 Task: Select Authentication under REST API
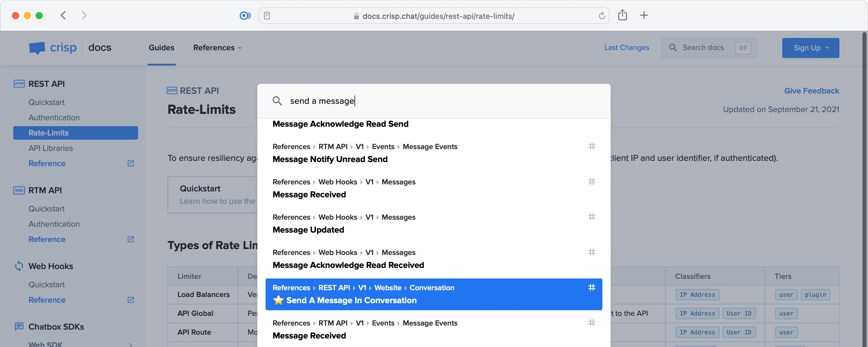coord(54,117)
